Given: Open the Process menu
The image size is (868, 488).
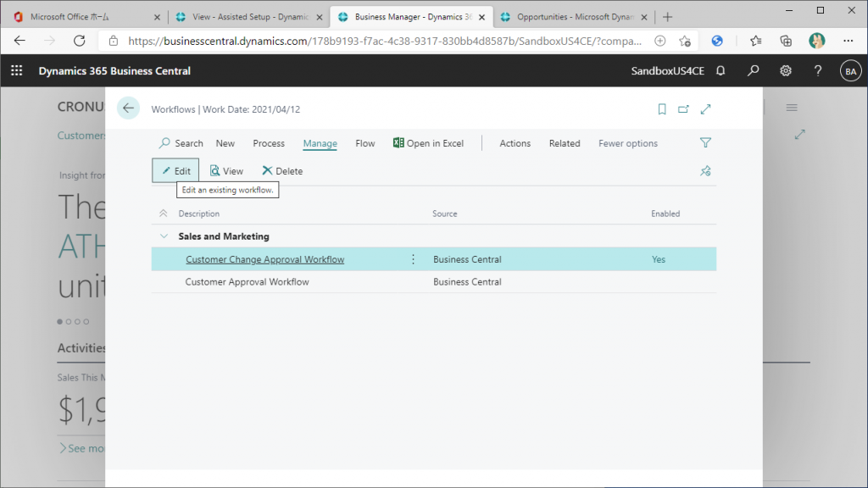Looking at the screenshot, I should [269, 143].
